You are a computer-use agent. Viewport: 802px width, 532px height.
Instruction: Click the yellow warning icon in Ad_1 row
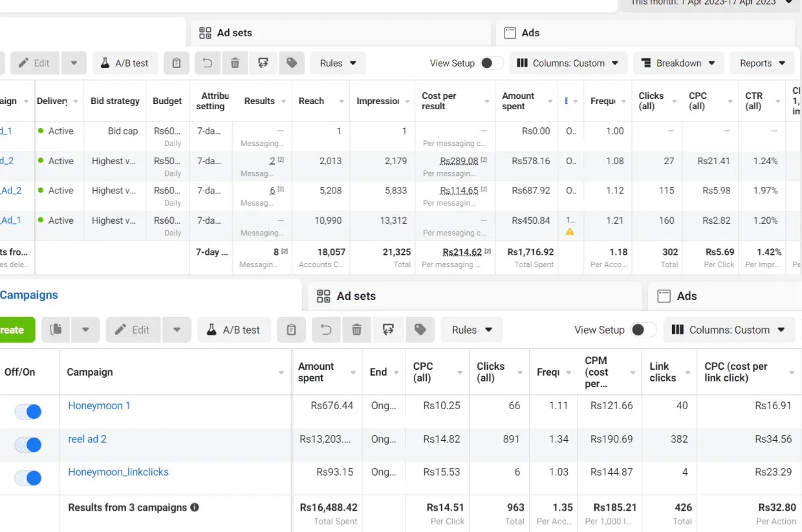point(570,231)
